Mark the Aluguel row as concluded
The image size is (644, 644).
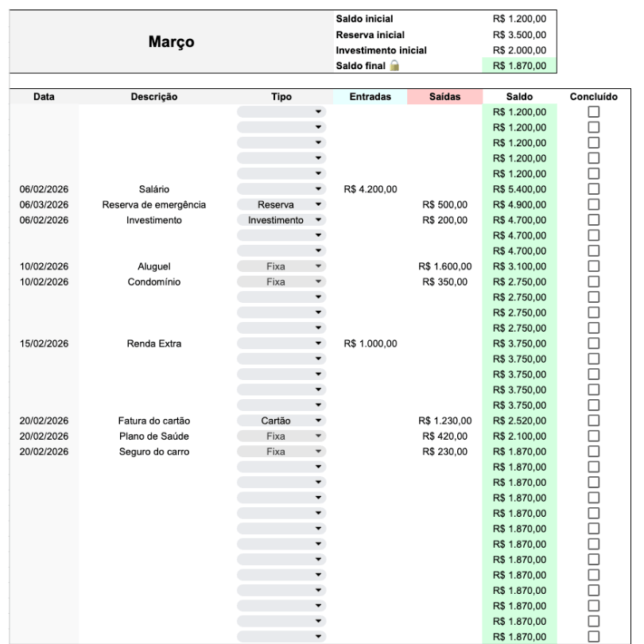point(593,266)
